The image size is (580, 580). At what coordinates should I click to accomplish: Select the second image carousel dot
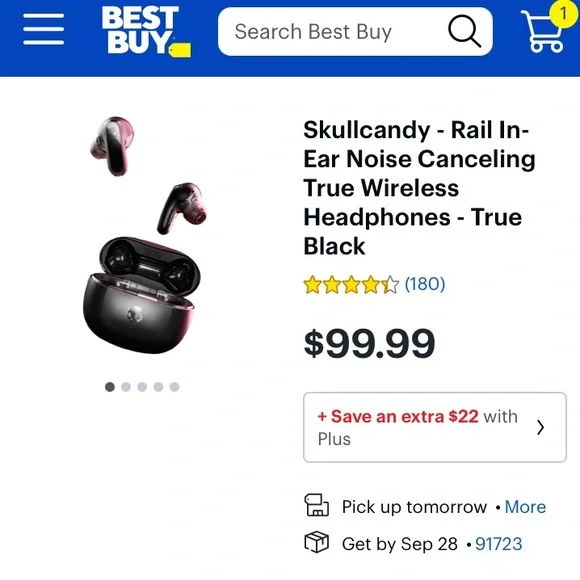pyautogui.click(x=126, y=387)
